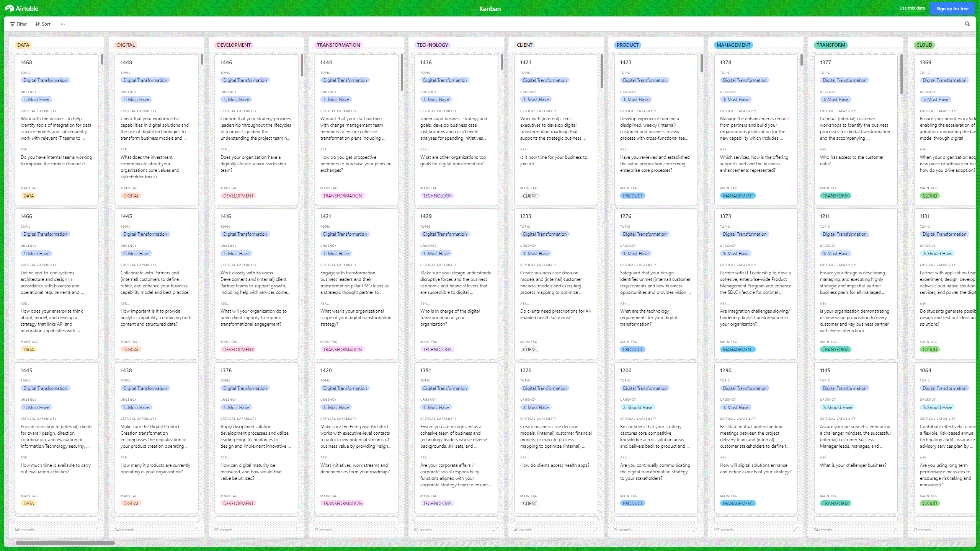Image resolution: width=980 pixels, height=551 pixels.
Task: Click the DEVELOPMENT column header tag
Action: [x=234, y=45]
